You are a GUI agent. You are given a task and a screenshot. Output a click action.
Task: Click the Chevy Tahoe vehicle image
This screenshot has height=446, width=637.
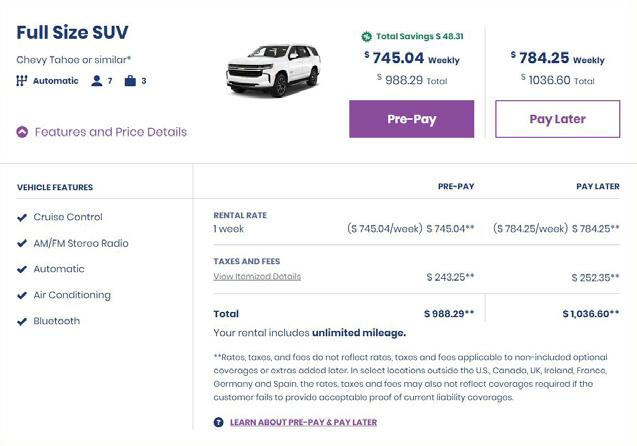(273, 68)
